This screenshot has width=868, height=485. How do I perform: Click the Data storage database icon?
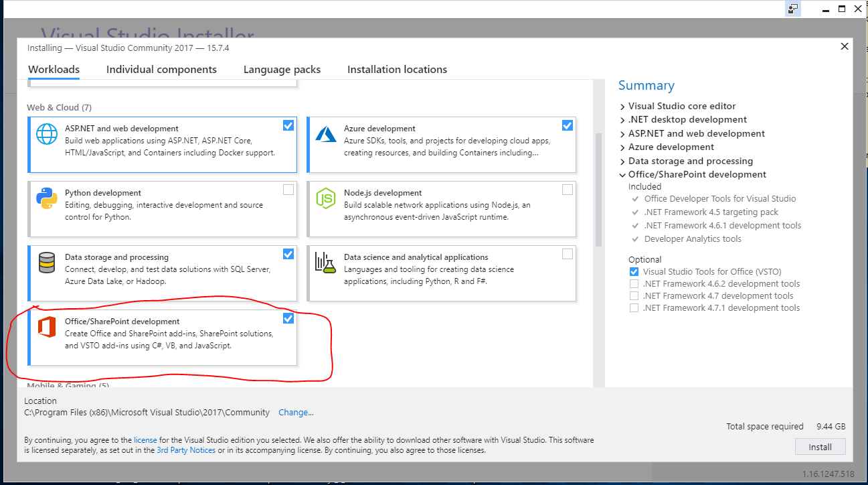(47, 263)
